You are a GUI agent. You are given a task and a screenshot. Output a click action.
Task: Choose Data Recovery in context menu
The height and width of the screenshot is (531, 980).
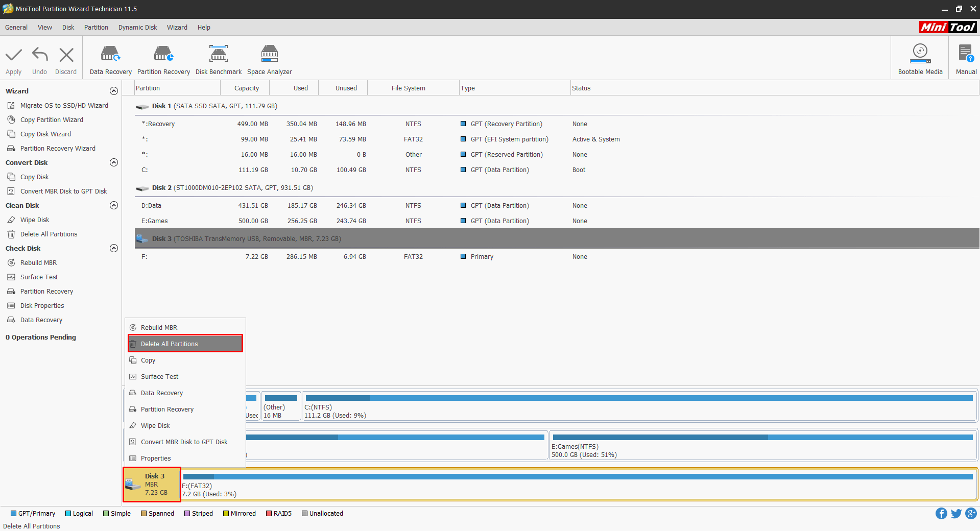(x=185, y=393)
